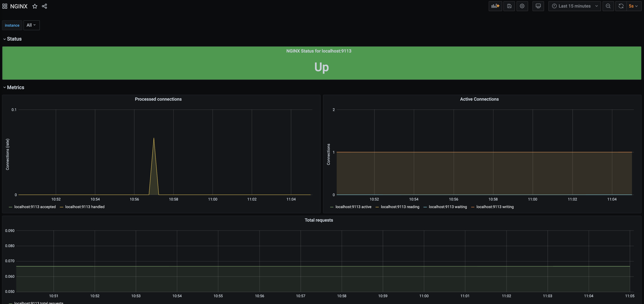This screenshot has height=304, width=644.
Task: Open the time range picker
Action: (574, 6)
